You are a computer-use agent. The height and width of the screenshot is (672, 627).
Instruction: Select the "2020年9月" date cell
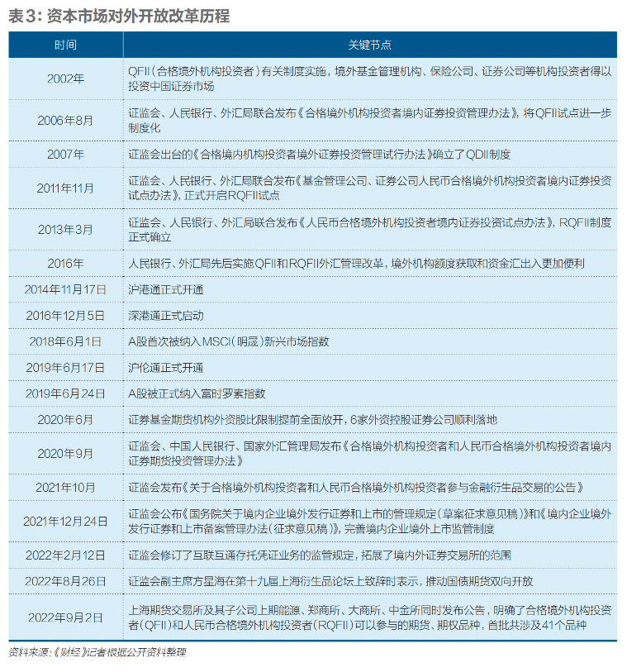click(x=65, y=452)
